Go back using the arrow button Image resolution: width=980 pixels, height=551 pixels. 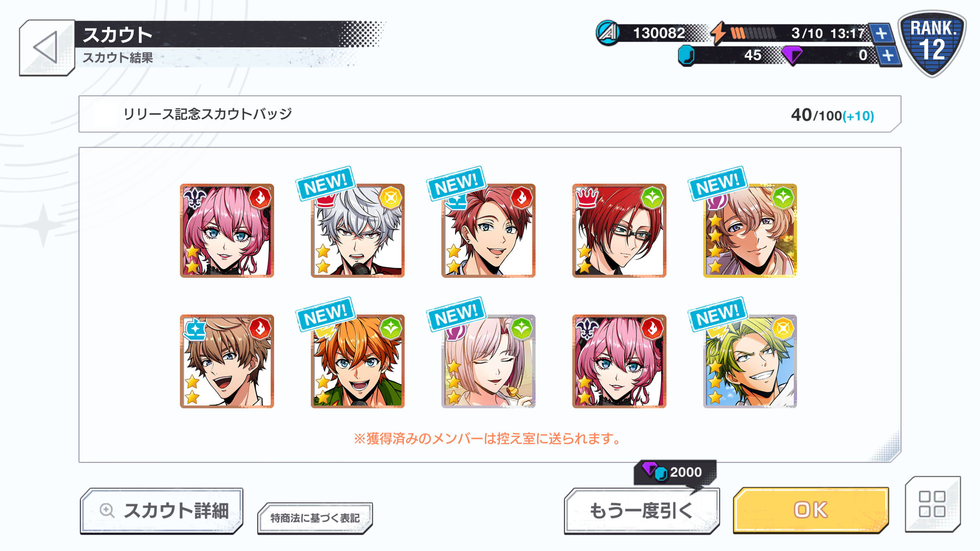click(x=47, y=47)
